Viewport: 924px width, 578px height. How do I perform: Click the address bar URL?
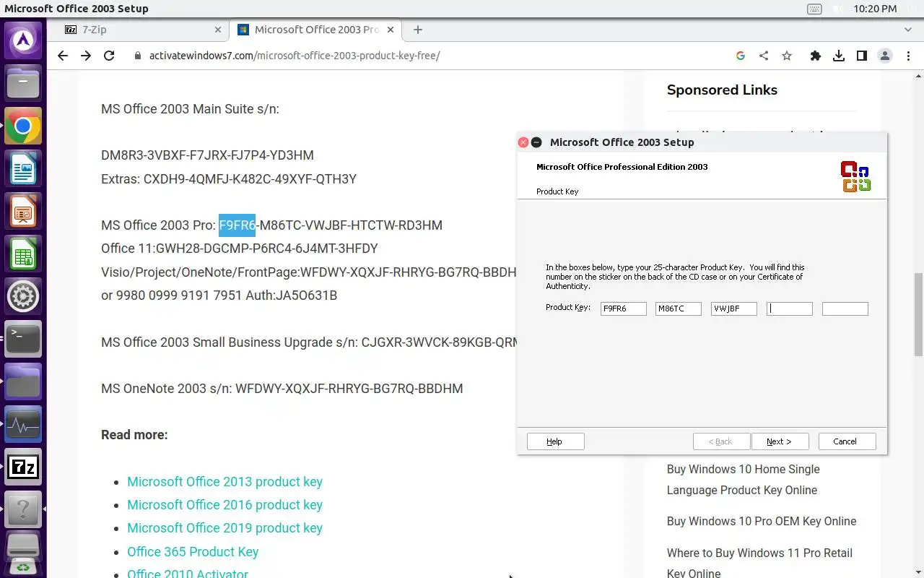click(295, 56)
